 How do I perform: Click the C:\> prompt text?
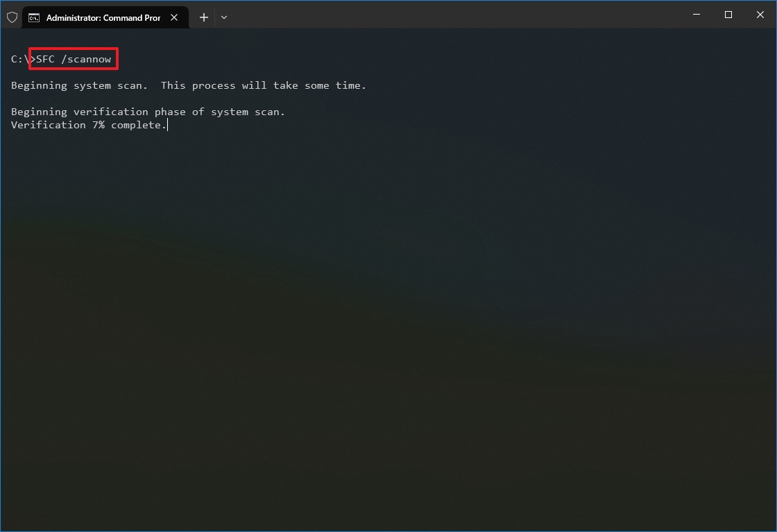click(x=21, y=59)
